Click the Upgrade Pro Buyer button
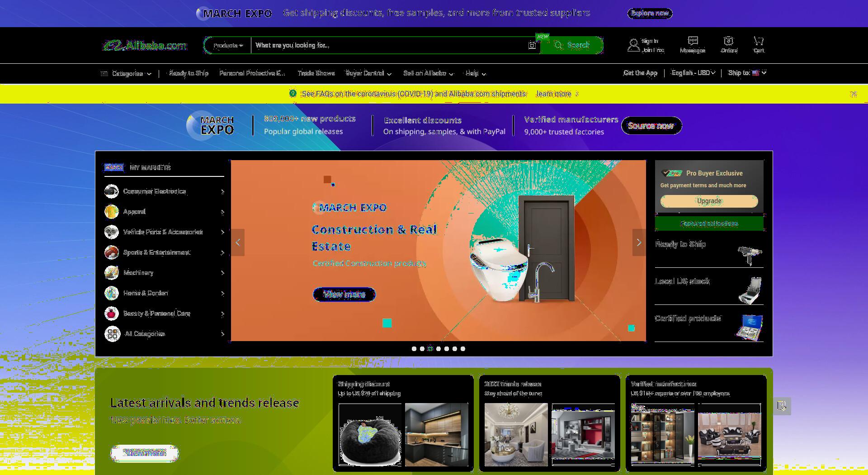868x475 pixels. pos(709,201)
